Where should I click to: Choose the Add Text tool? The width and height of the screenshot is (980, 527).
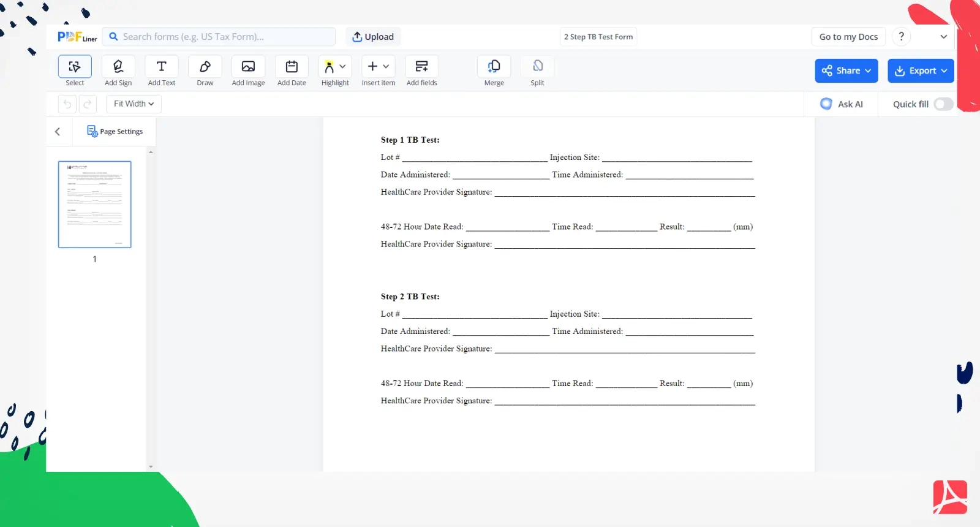coord(162,67)
